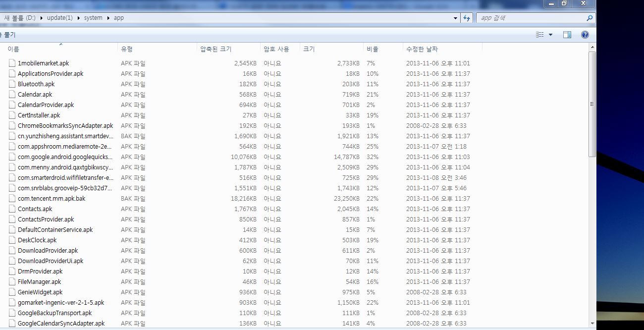The width and height of the screenshot is (644, 330).
Task: Expand the arrow after 새 볼륨 (D:)
Action: coord(42,18)
